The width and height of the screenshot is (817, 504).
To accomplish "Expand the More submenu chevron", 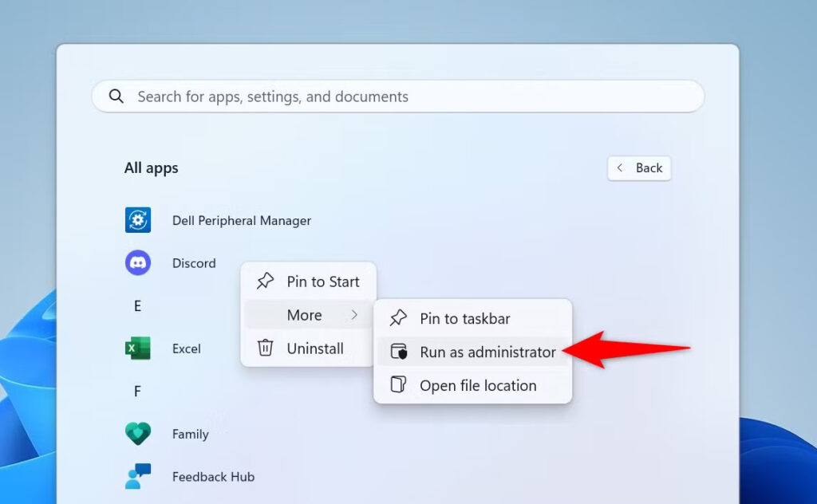I will coord(354,314).
